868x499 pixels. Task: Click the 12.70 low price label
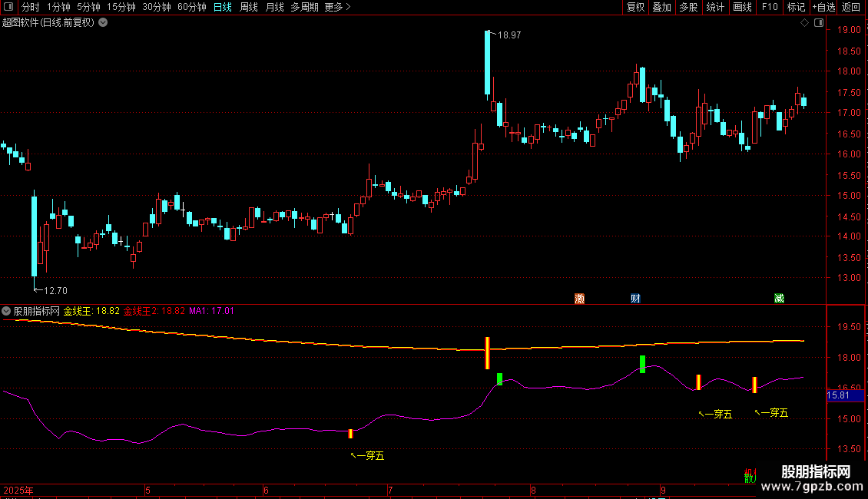tap(55, 291)
